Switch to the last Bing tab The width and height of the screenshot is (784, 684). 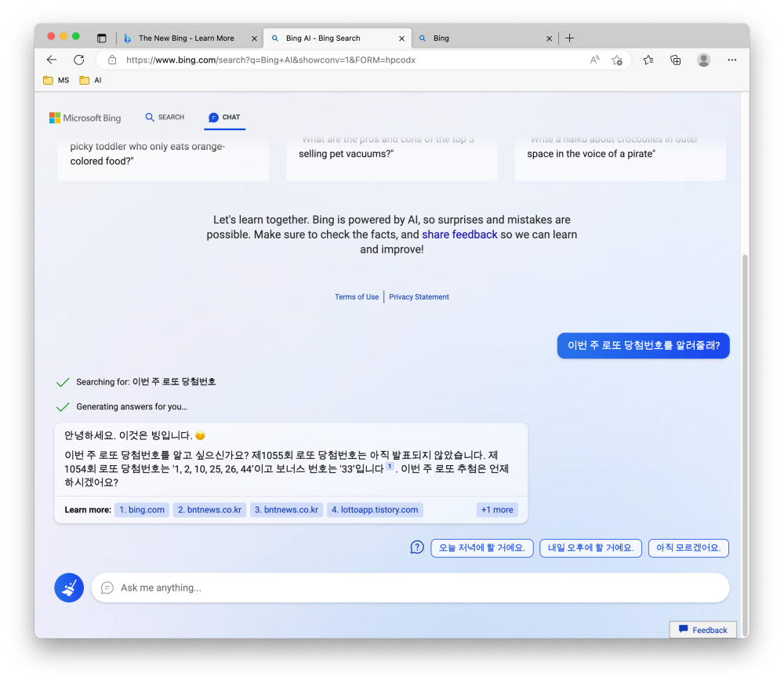[484, 38]
